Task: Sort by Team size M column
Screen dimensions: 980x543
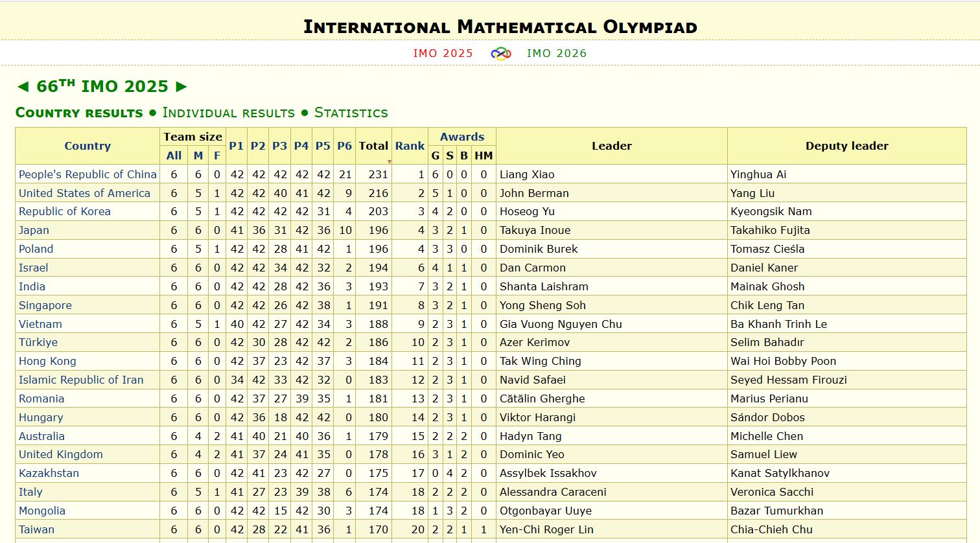Action: (198, 156)
